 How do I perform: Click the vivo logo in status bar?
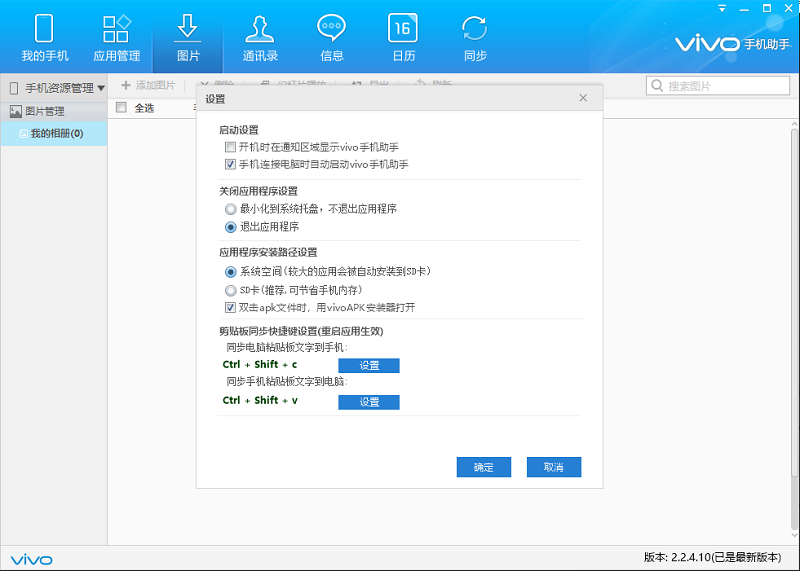[x=31, y=560]
